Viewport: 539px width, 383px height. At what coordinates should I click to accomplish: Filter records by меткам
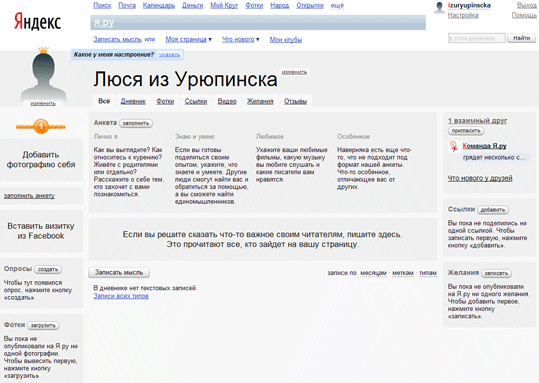tap(403, 273)
